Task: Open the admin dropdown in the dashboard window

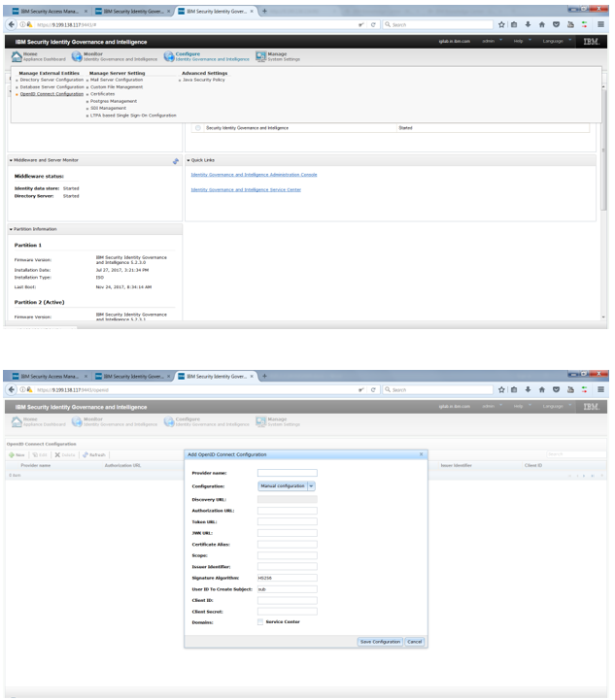Action: coord(493,41)
